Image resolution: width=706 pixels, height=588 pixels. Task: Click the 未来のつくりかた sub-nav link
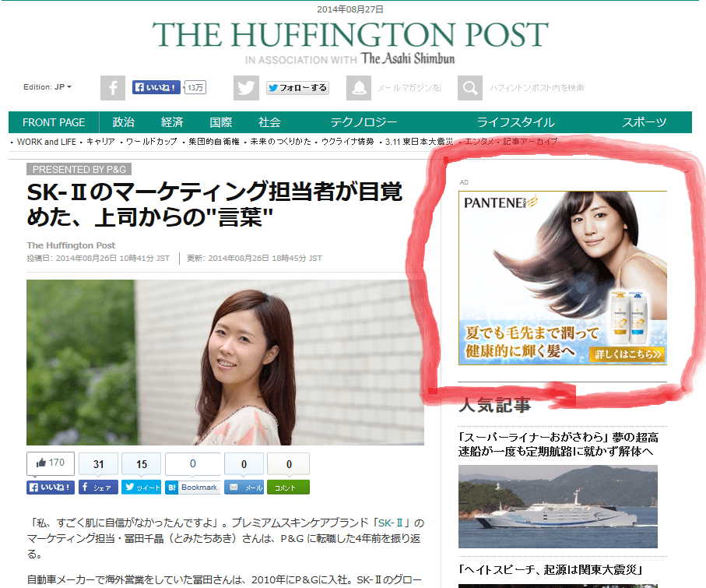click(280, 142)
